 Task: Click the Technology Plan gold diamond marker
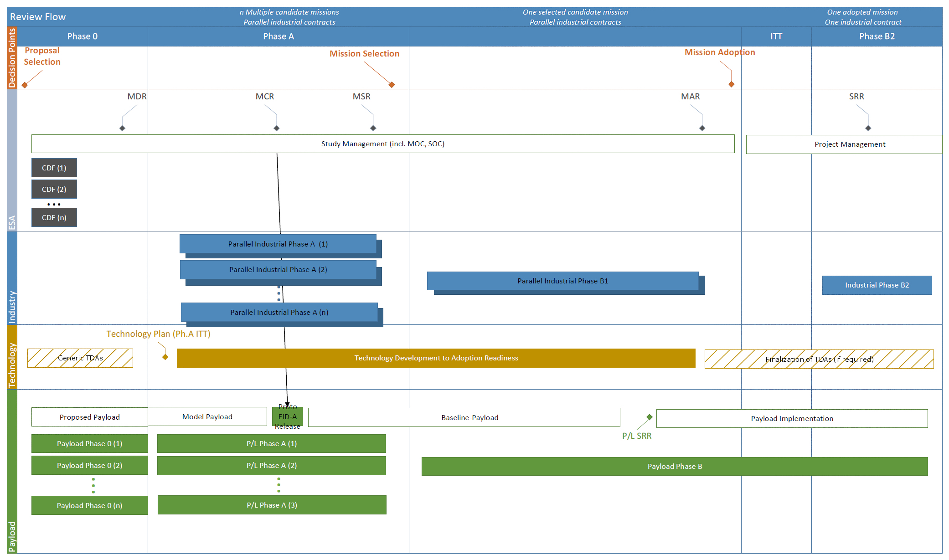pyautogui.click(x=165, y=357)
